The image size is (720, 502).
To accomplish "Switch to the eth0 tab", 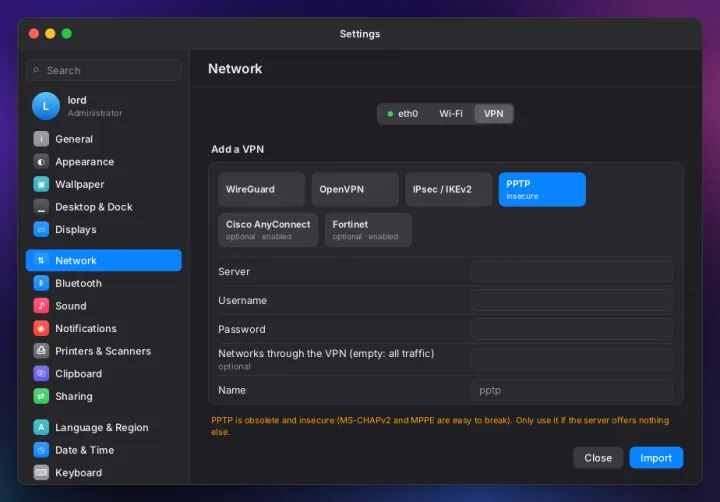I will click(403, 113).
